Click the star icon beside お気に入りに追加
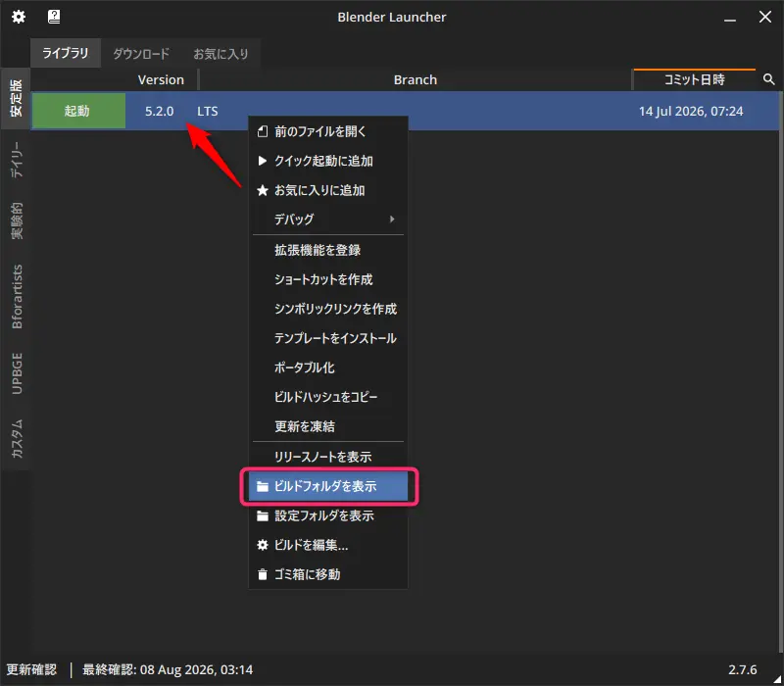The height and width of the screenshot is (686, 784). click(x=262, y=190)
